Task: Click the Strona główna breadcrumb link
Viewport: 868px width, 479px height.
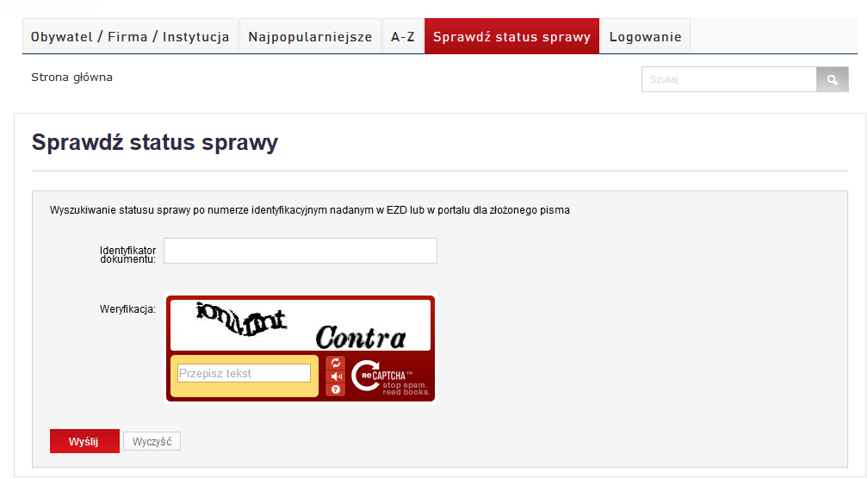Action: pos(71,78)
